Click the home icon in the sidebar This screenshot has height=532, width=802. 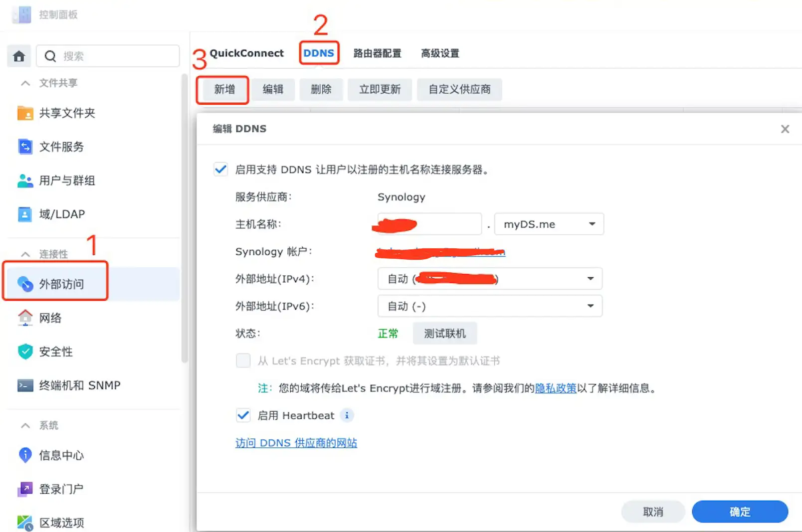(19, 56)
